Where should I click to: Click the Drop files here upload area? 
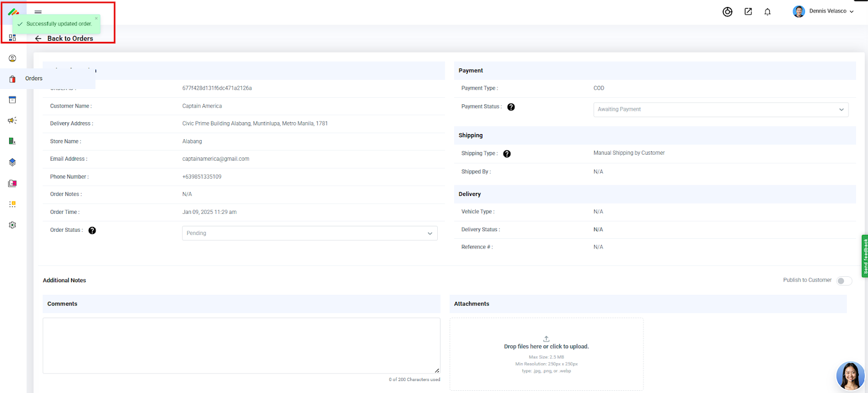point(546,354)
